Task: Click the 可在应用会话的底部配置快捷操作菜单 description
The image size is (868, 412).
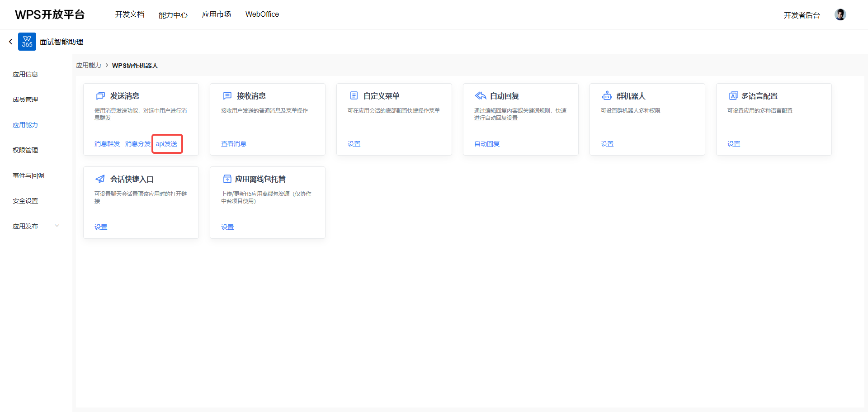Action: click(394, 110)
